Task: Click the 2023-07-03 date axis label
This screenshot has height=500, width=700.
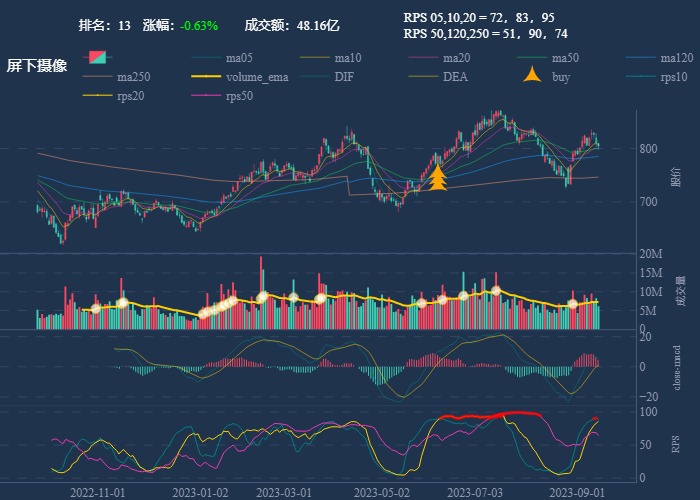Action: pos(474,492)
